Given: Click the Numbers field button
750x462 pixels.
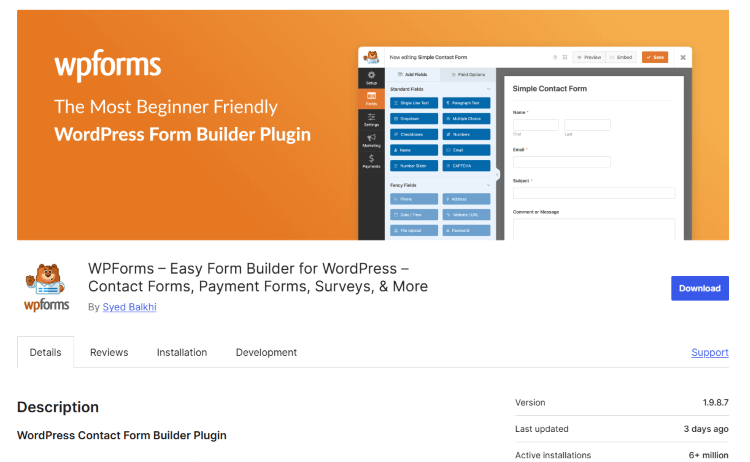Looking at the screenshot, I should coord(466,134).
